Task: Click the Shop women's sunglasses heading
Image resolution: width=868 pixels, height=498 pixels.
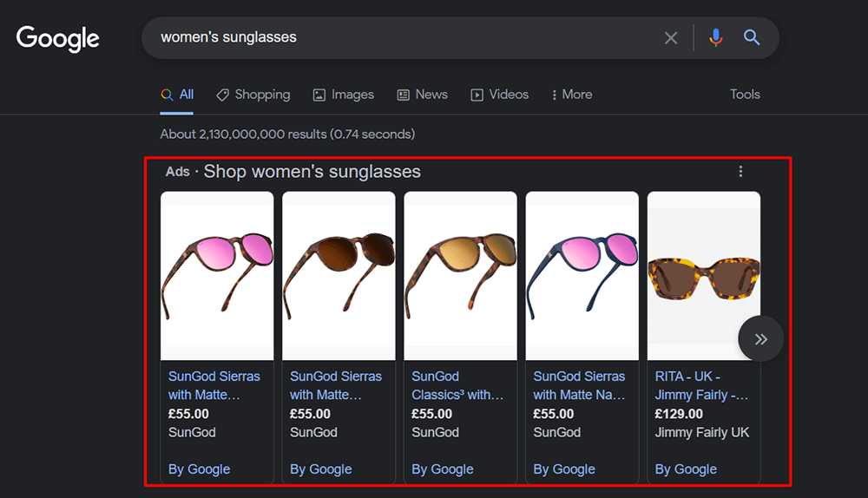Action: [x=312, y=172]
